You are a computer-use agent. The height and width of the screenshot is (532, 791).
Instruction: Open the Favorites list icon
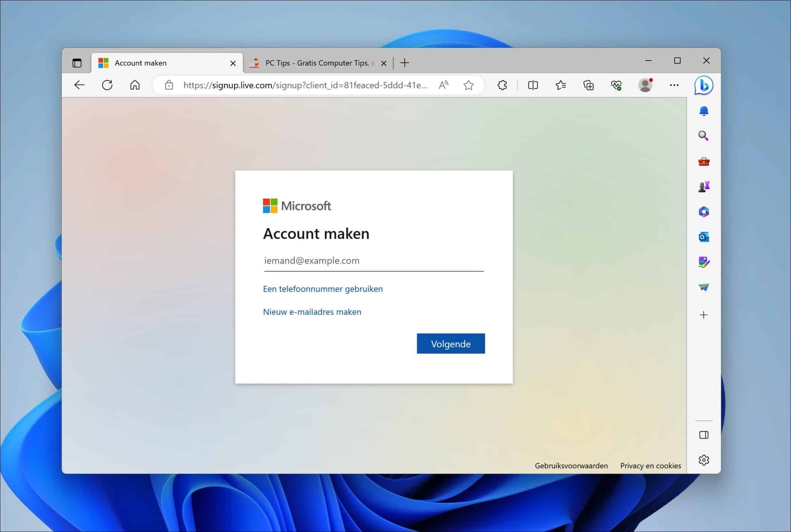point(560,85)
